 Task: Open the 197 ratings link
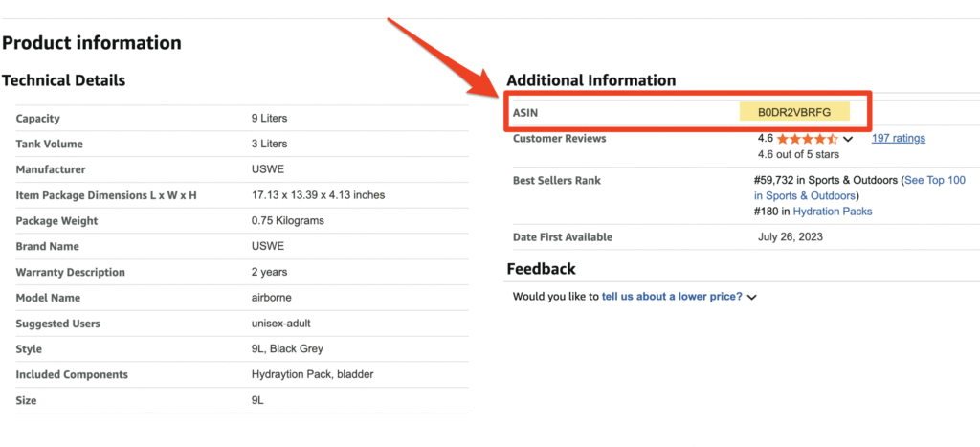[898, 139]
